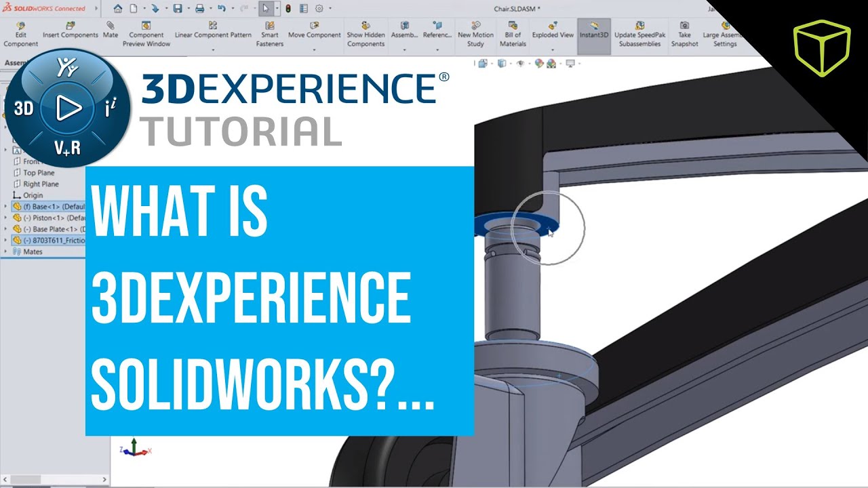This screenshot has width=868, height=488.
Task: Expand the Base Plate<1> component in tree
Action: (6, 229)
